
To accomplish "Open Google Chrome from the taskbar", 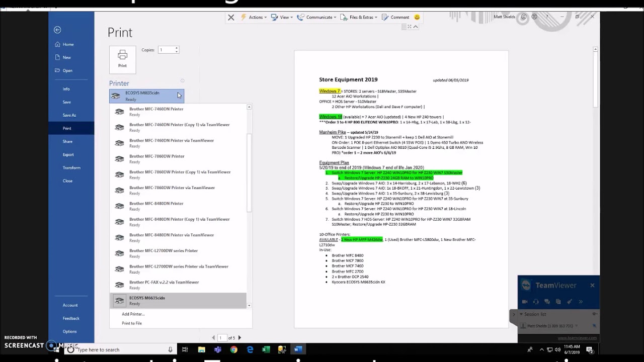I will 234,349.
